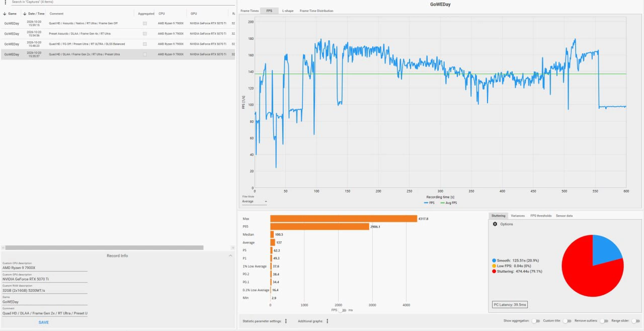The width and height of the screenshot is (644, 331).
Task: Turn on the Range slider toggle
Action: (636, 321)
